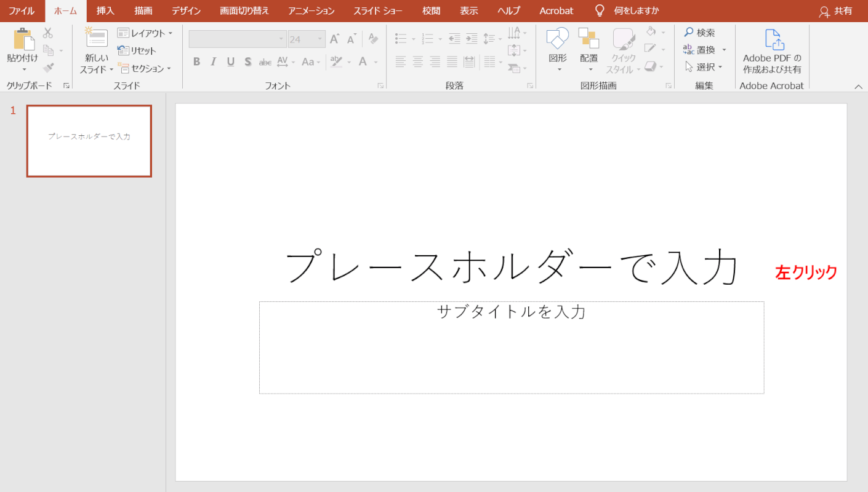This screenshot has height=492, width=868.
Task: Open the font name combo box
Action: (x=238, y=39)
